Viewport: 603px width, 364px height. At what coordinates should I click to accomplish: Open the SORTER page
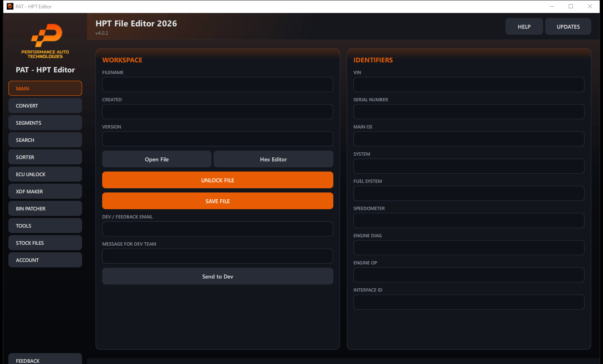coord(45,157)
